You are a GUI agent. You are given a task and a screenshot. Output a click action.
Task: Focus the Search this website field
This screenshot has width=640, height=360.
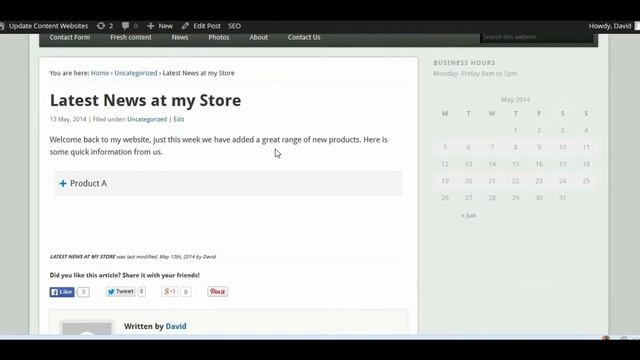point(536,37)
